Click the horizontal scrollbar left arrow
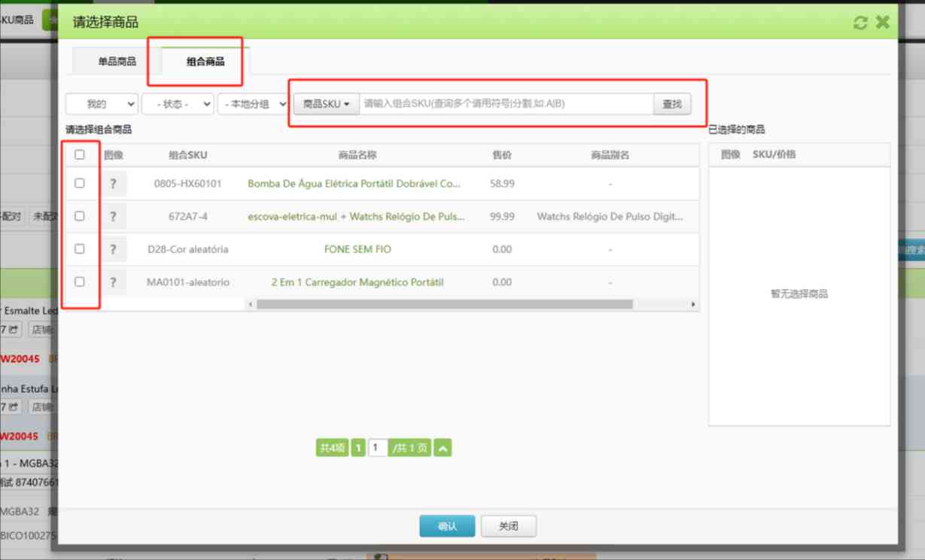Viewport: 925px width, 560px height. pos(251,304)
